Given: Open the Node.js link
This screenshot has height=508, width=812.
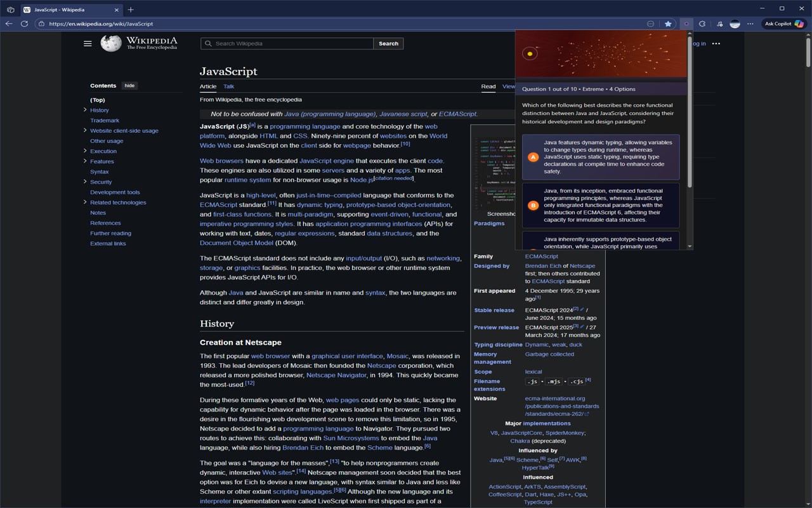Looking at the screenshot, I should pyautogui.click(x=362, y=180).
